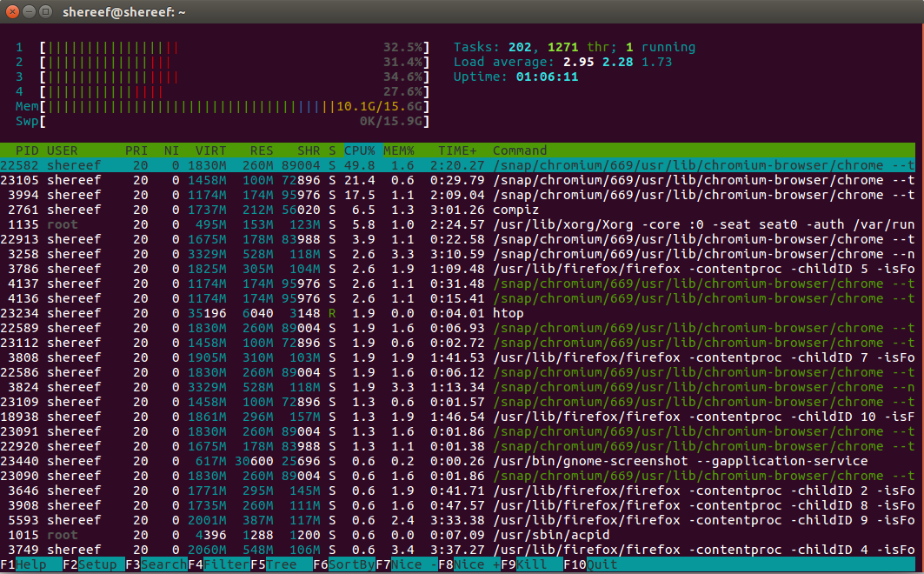Select the compiz process row
Screen dimensions: 924x574
(x=261, y=209)
